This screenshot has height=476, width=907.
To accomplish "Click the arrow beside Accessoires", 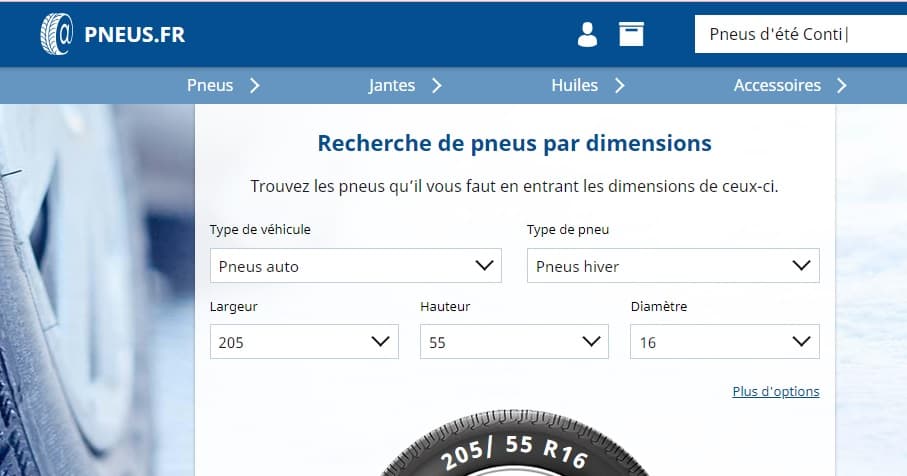I will pos(841,86).
